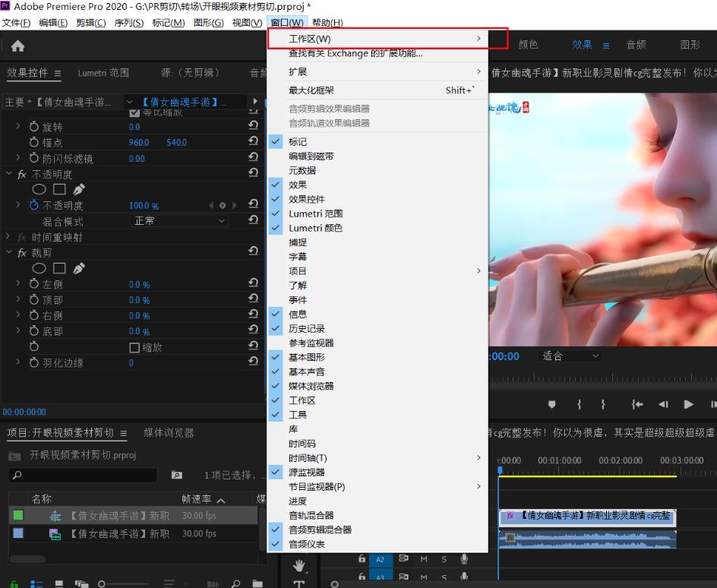717x588 pixels.
Task: Click the project panel search field
Action: tap(84, 475)
